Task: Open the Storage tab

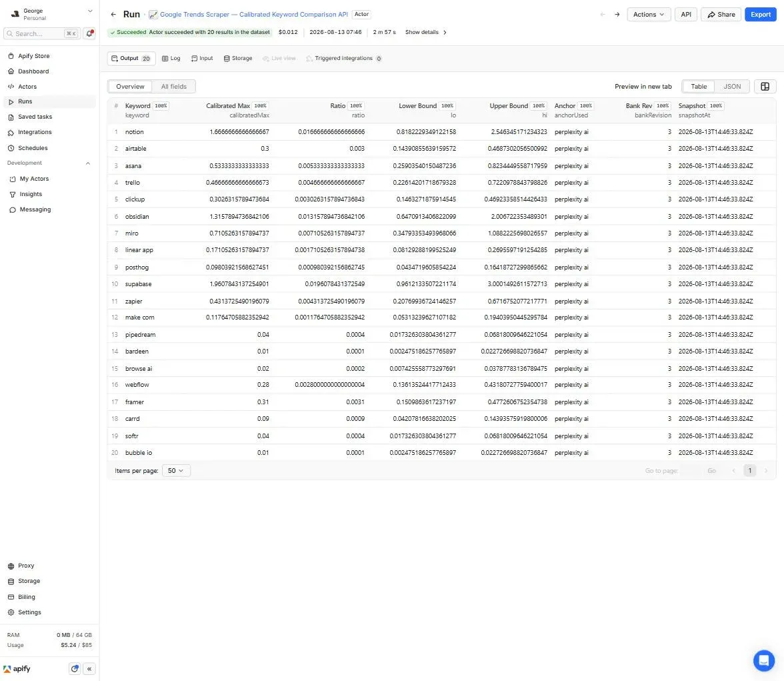Action: tap(238, 59)
